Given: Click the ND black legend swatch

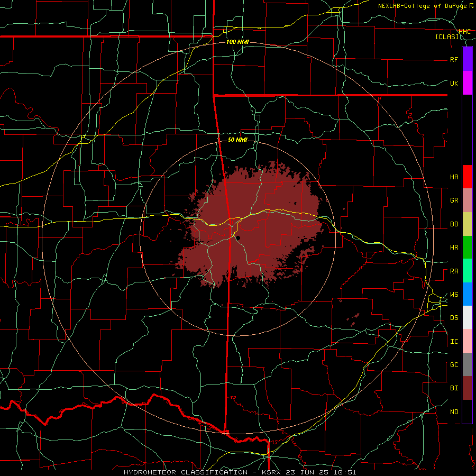Looking at the screenshot, I should [x=467, y=411].
